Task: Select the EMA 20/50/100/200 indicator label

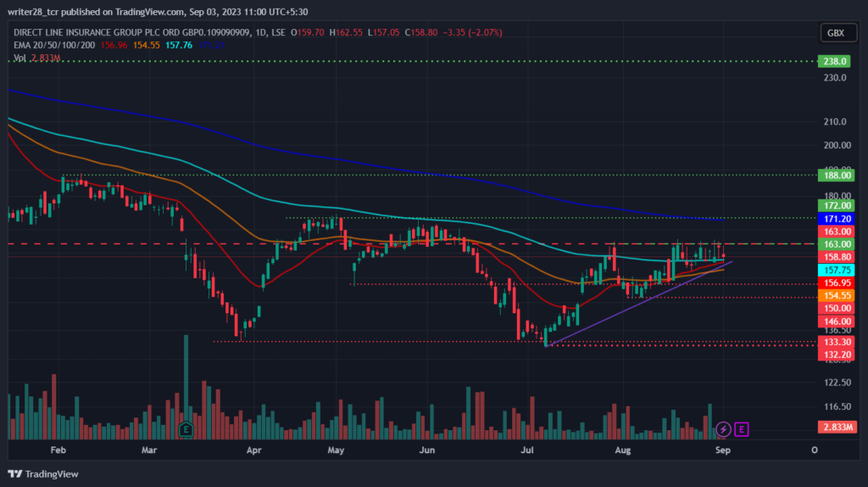Action: [x=54, y=46]
